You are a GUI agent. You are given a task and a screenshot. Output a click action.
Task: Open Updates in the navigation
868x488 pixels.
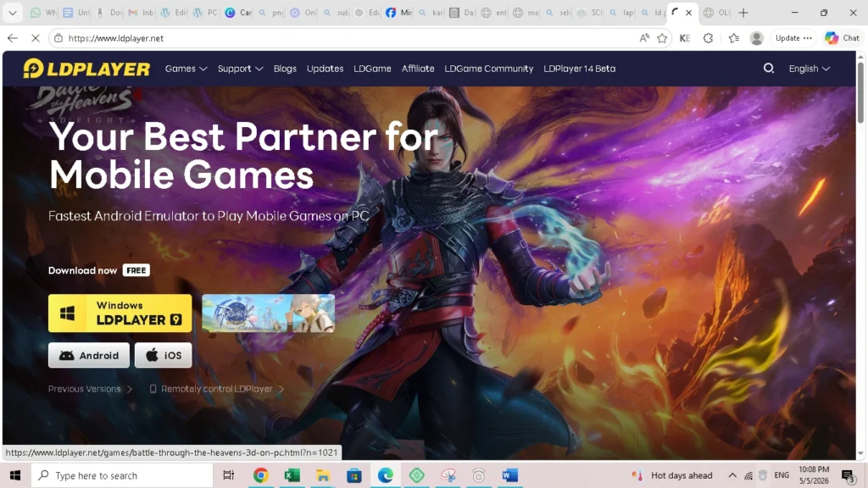[325, 69]
